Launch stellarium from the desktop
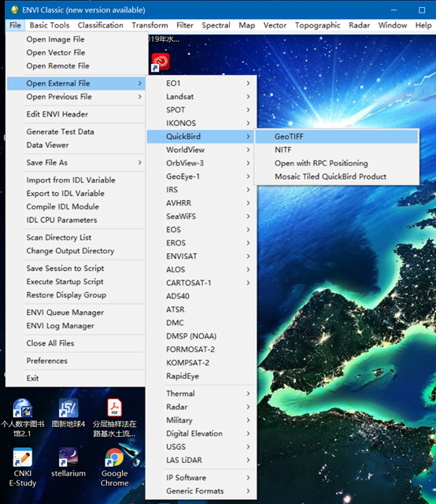 (68, 462)
